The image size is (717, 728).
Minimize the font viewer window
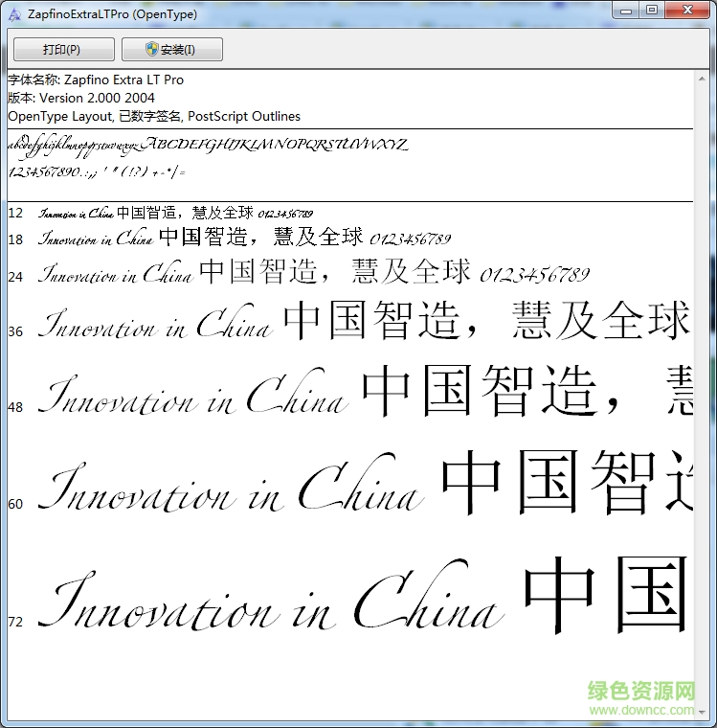click(626, 11)
